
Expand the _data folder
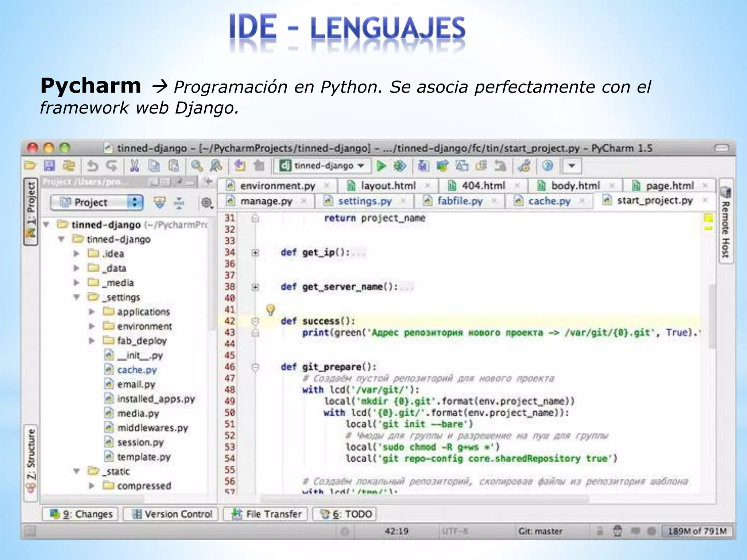tap(76, 268)
